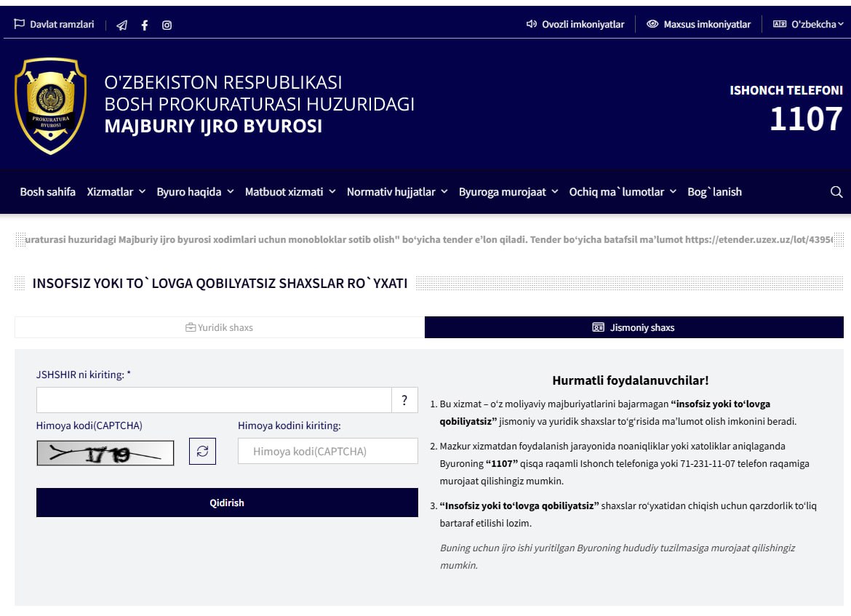Select the Jismoniy shaxs tab
851x616 pixels.
pyautogui.click(x=634, y=327)
